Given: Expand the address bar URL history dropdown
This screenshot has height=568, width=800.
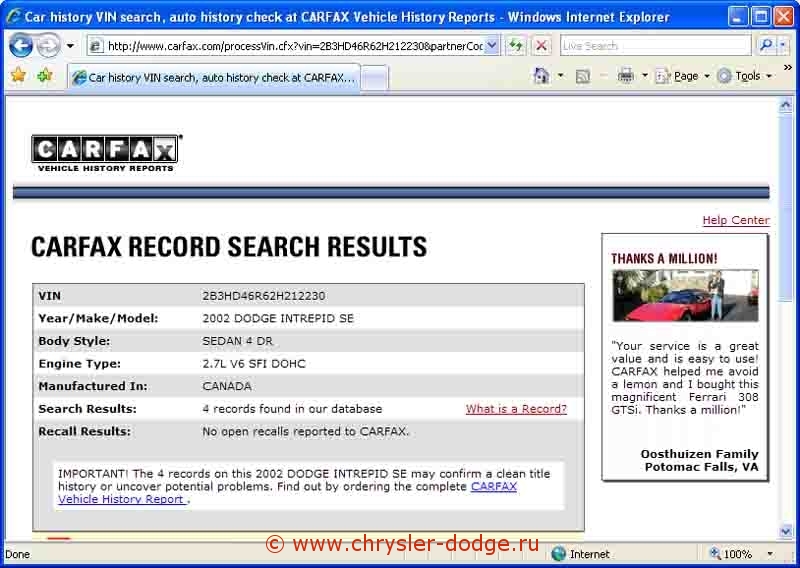Looking at the screenshot, I should pos(492,46).
